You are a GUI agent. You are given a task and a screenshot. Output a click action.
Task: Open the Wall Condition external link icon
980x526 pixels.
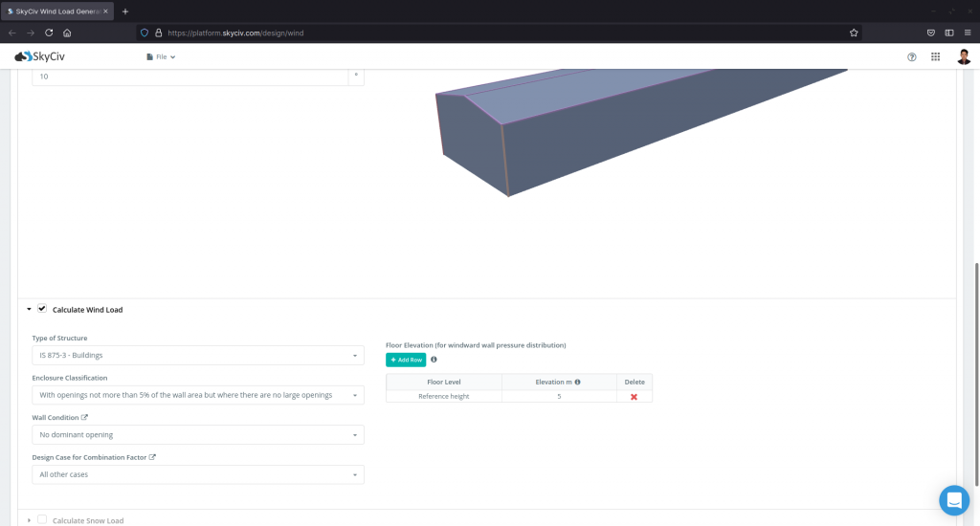tap(84, 418)
